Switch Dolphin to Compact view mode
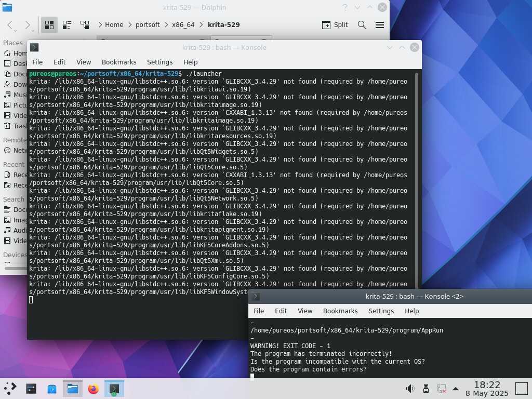 point(67,25)
